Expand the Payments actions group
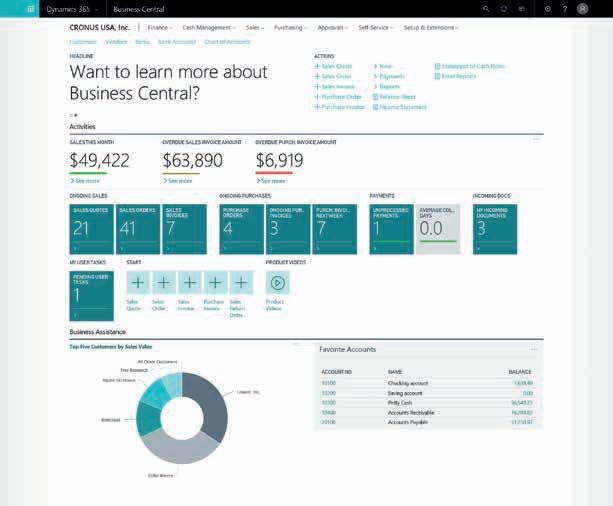Image resolution: width=613 pixels, height=506 pixels. (x=389, y=76)
